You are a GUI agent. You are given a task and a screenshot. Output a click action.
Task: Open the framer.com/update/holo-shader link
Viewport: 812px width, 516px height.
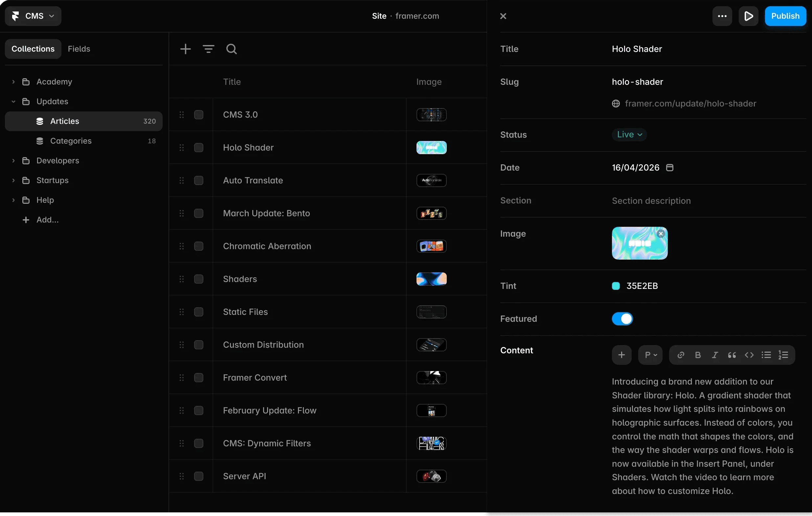690,104
